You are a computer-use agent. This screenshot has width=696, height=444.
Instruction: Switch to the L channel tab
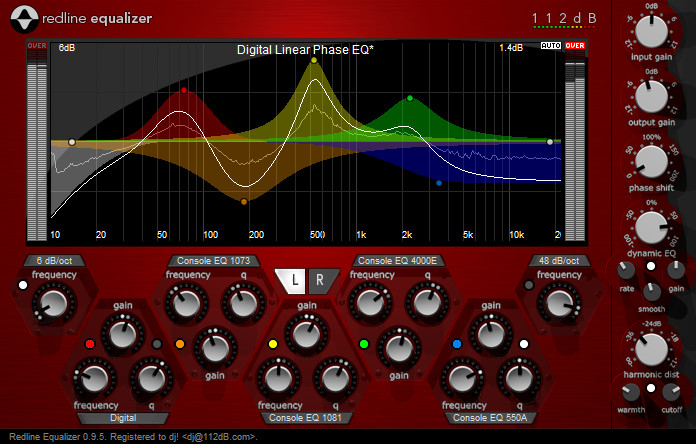tap(291, 281)
